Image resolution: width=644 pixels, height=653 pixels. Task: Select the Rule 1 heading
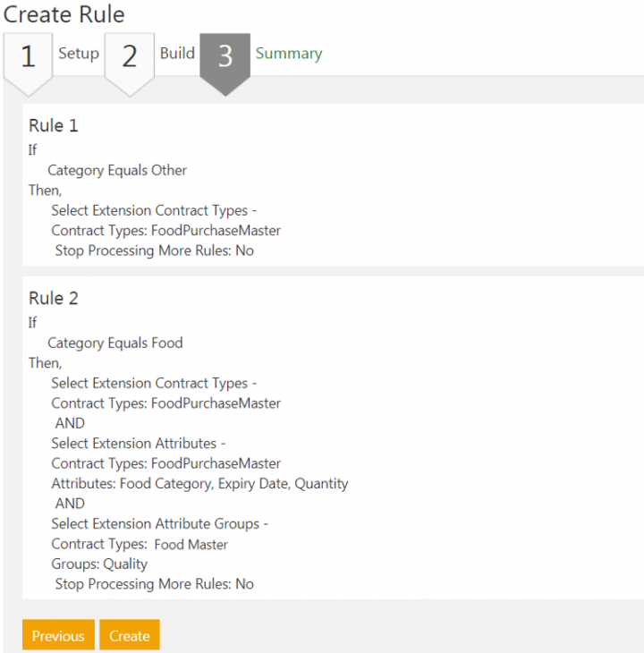(x=54, y=125)
